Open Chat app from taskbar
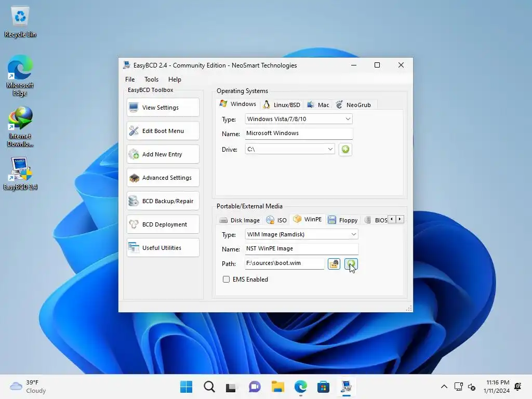The image size is (532, 399). coord(255,387)
